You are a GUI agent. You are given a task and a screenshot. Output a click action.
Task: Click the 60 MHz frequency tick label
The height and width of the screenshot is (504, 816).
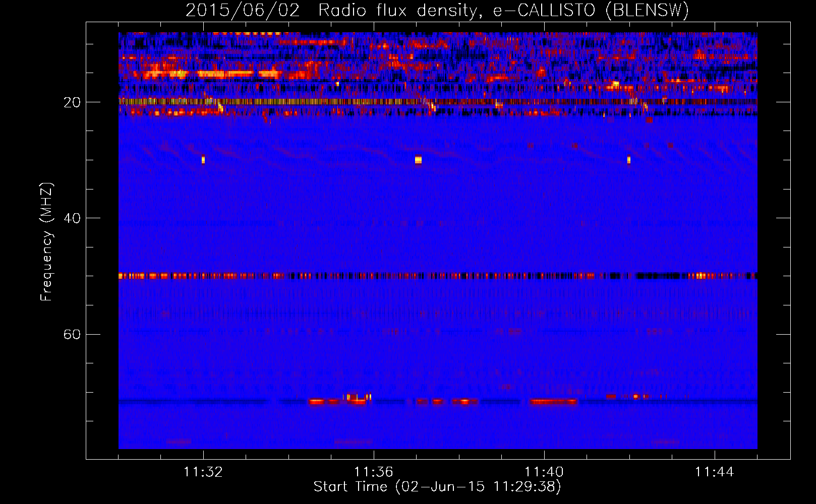coord(72,334)
